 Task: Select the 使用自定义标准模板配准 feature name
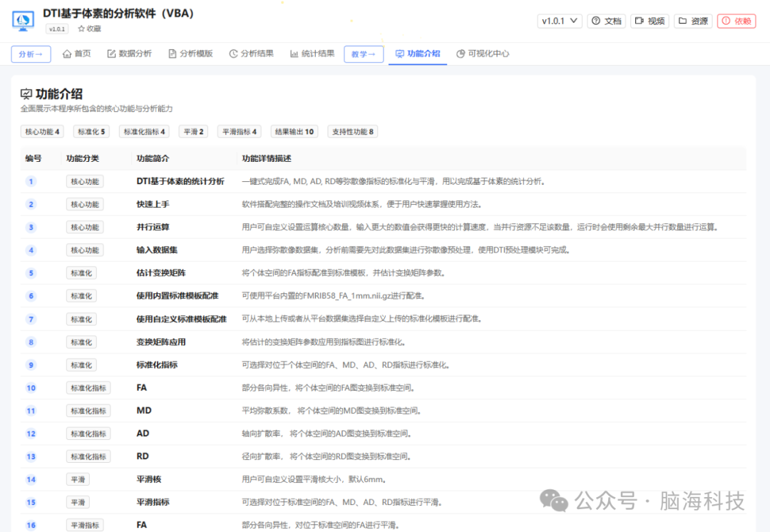coord(182,319)
